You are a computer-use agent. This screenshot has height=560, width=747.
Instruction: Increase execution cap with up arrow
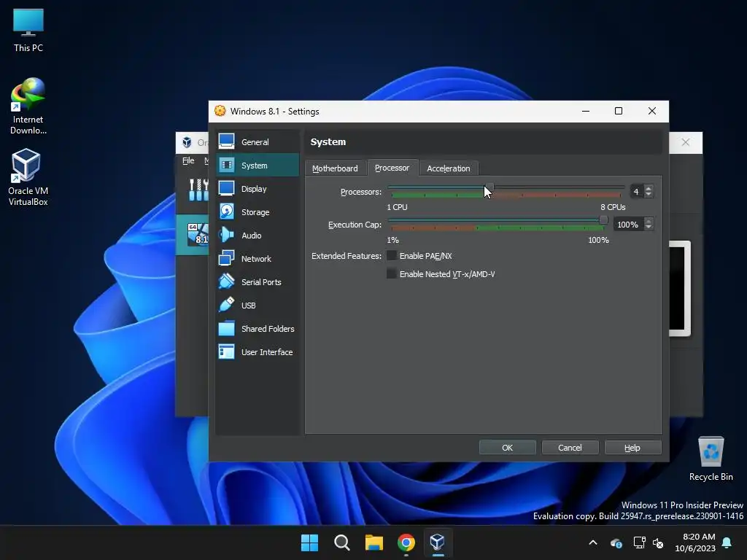(649, 221)
